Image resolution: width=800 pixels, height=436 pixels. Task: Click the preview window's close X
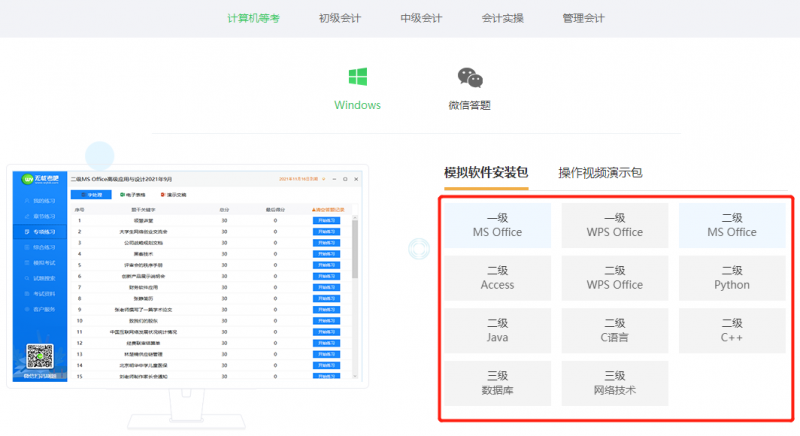356,179
